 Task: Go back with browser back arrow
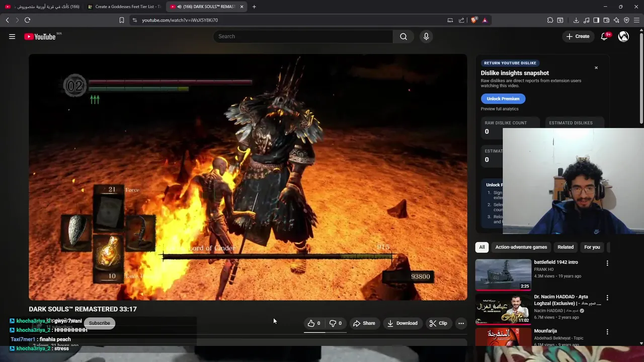[8, 20]
